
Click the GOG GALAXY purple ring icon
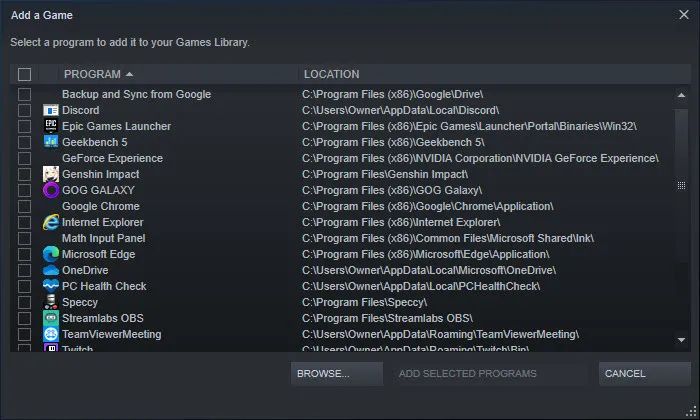51,190
